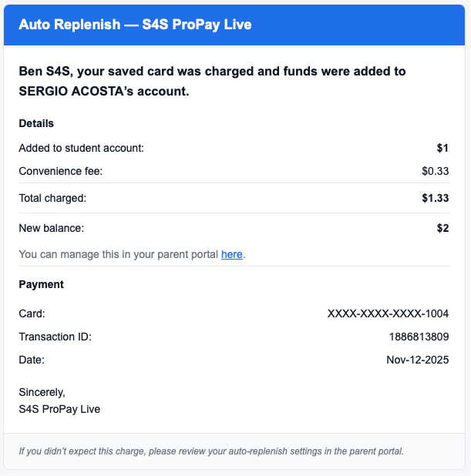This screenshot has height=476, width=471.
Task: Select transaction number 1886813809
Action: tap(419, 337)
